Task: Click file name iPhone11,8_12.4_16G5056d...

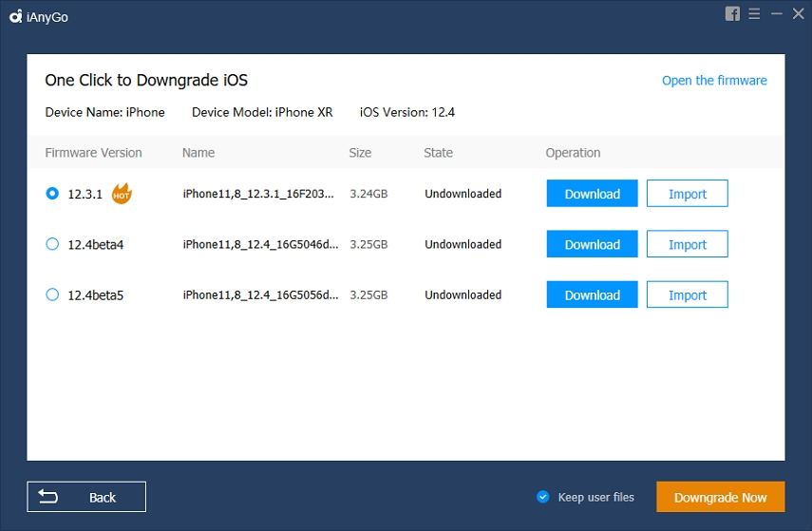Action: click(x=260, y=294)
